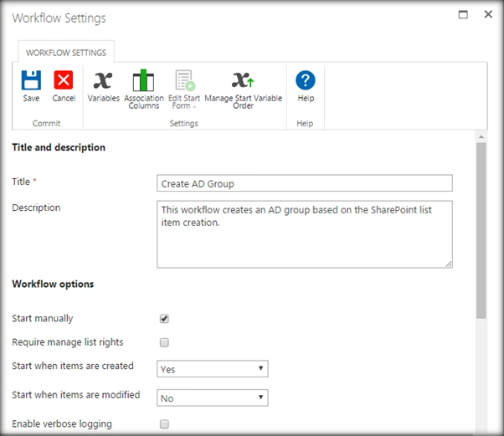Image resolution: width=504 pixels, height=436 pixels.
Task: Click the Workflow options heading
Action: coord(53,284)
